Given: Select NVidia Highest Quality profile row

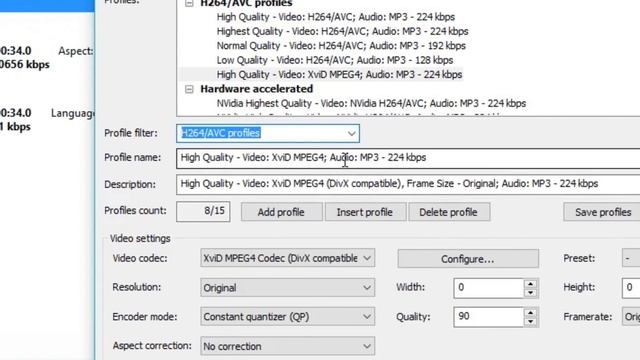Looking at the screenshot, I should coord(371,104).
